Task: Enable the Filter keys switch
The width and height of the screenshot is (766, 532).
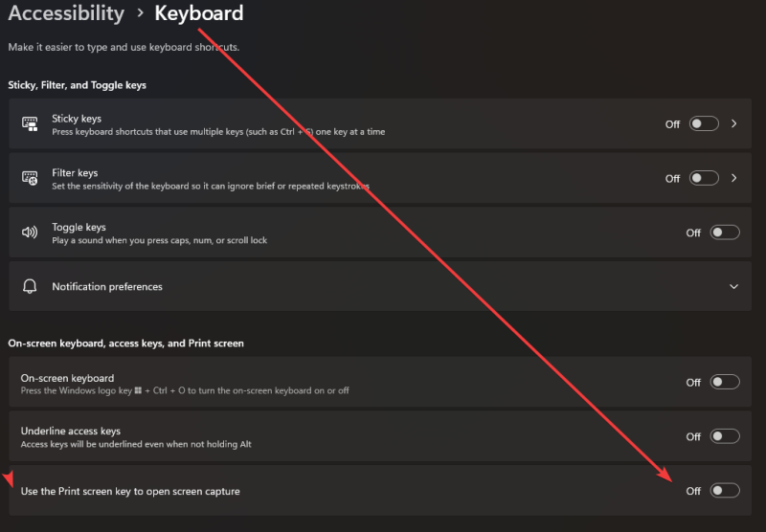Action: click(x=704, y=178)
